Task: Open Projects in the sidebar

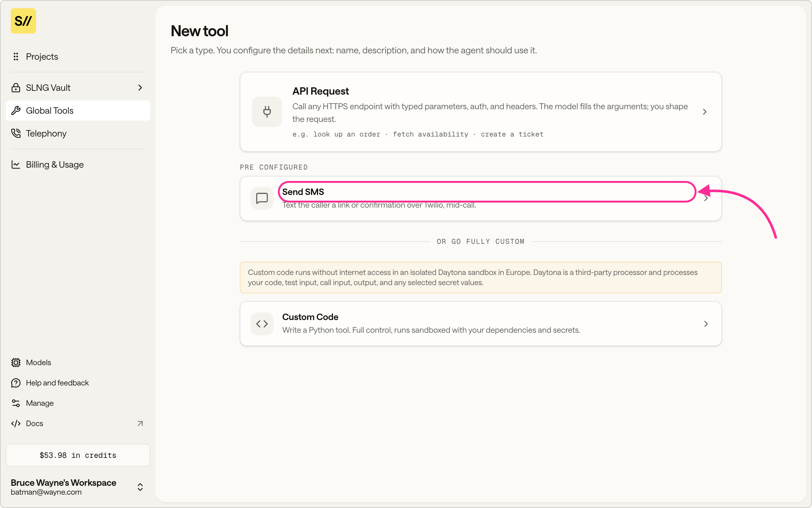Action: pos(78,57)
